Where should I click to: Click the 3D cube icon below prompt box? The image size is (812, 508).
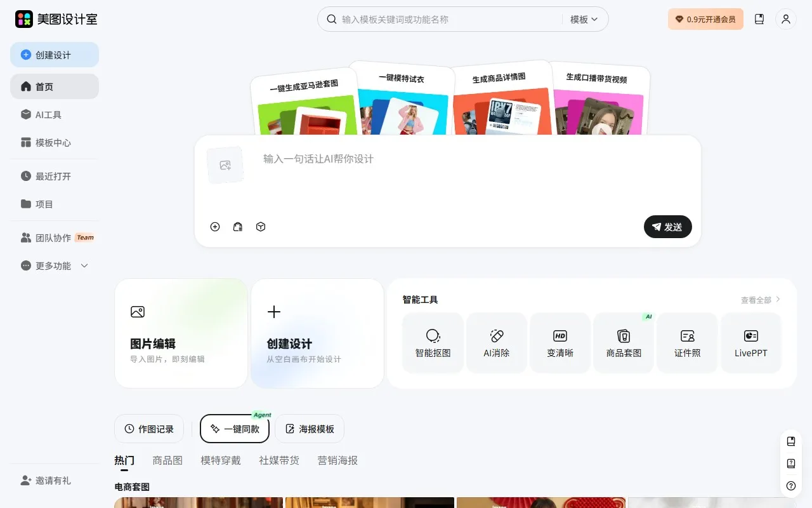[261, 227]
